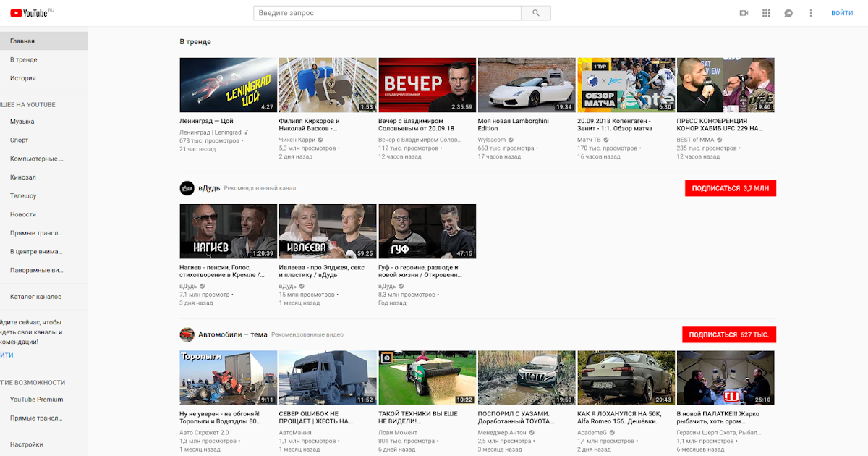
Task: Open channel name АвтоМания
Action: 295,432
